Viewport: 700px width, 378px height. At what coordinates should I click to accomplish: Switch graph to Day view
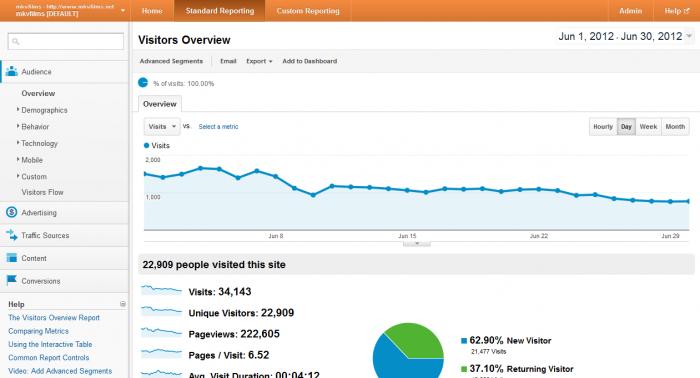[x=626, y=127]
